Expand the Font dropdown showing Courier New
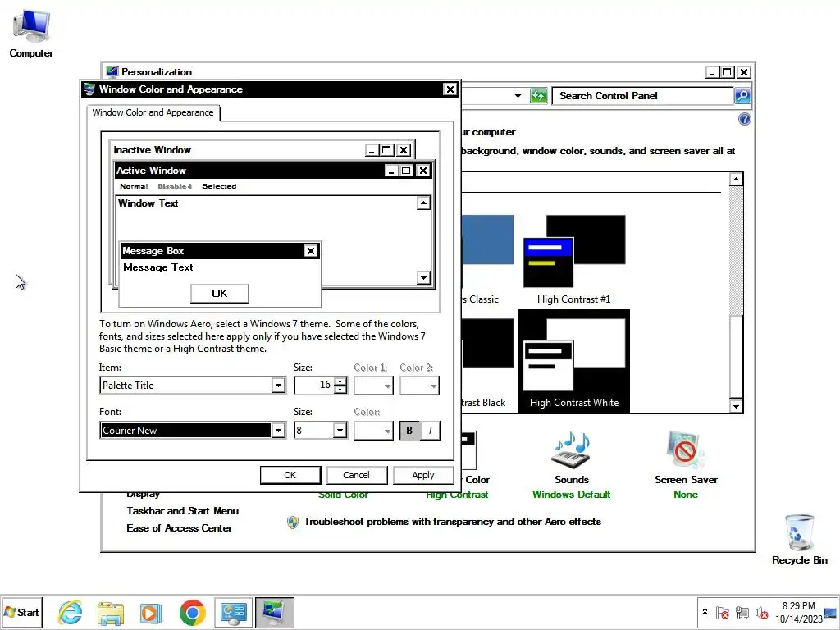This screenshot has height=630, width=840. 278,430
